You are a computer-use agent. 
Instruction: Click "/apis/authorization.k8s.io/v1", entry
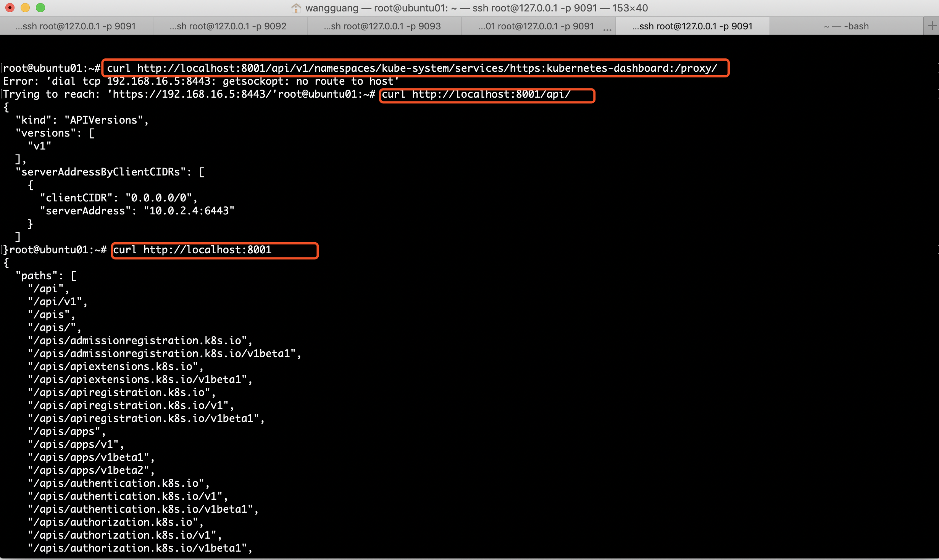point(125,535)
